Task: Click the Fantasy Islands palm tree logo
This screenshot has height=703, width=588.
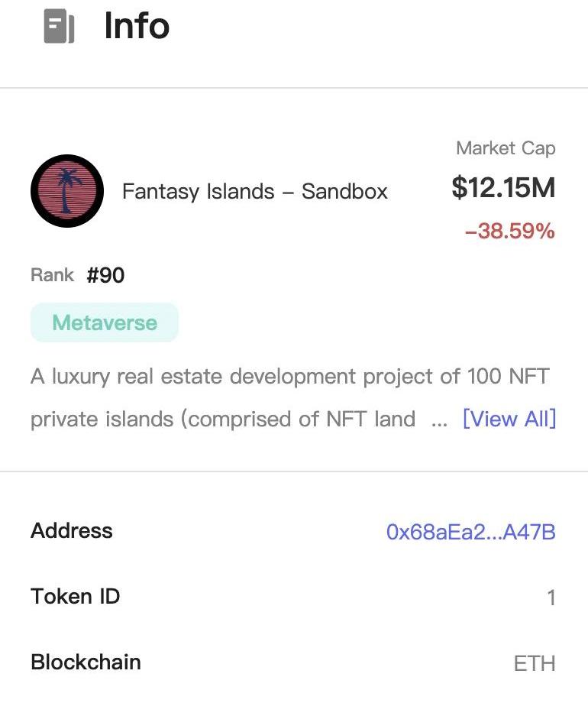Action: pos(67,191)
